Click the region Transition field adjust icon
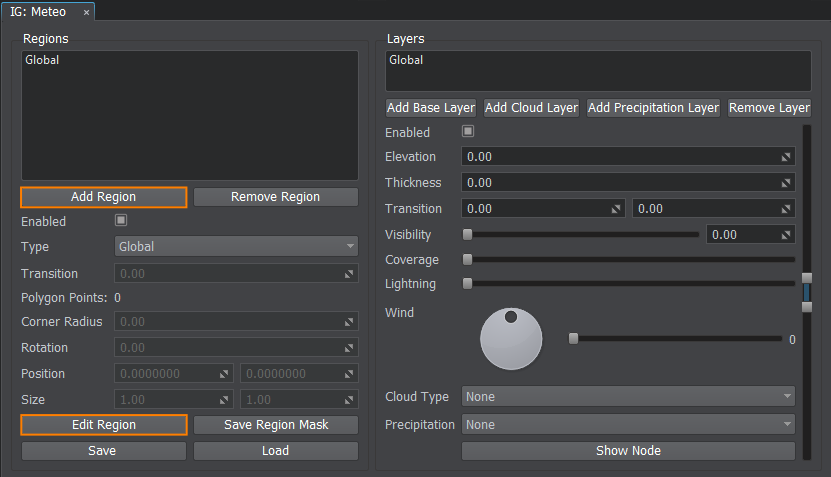Viewport: 831px width, 477px height. [350, 274]
